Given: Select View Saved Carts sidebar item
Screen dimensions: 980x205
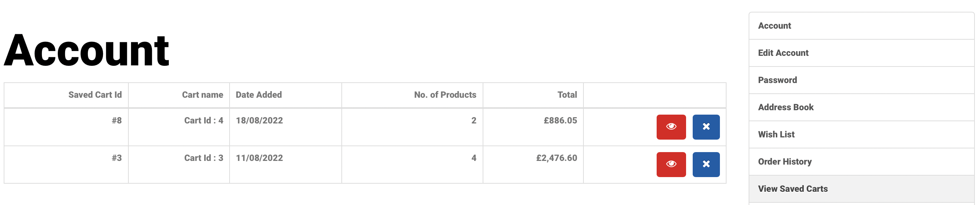Looking at the screenshot, I should (x=792, y=189).
